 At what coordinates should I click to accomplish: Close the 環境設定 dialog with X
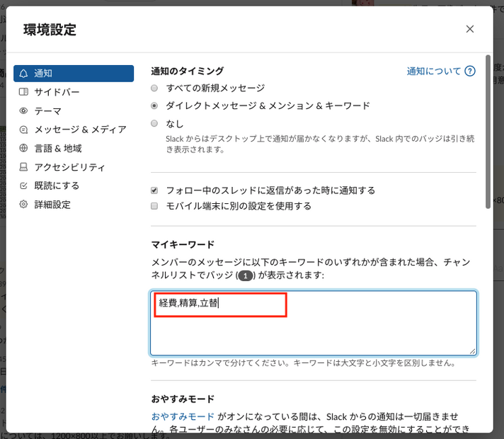click(470, 29)
